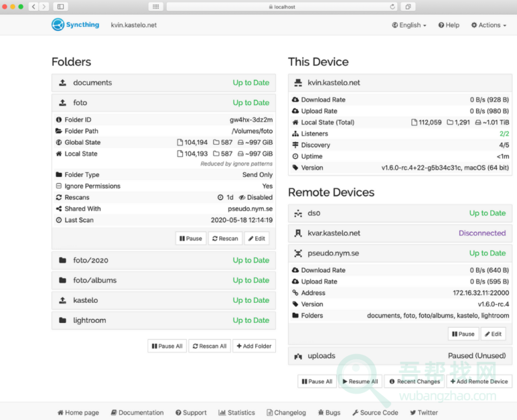Expand the foto/2020 folder panel

(163, 260)
